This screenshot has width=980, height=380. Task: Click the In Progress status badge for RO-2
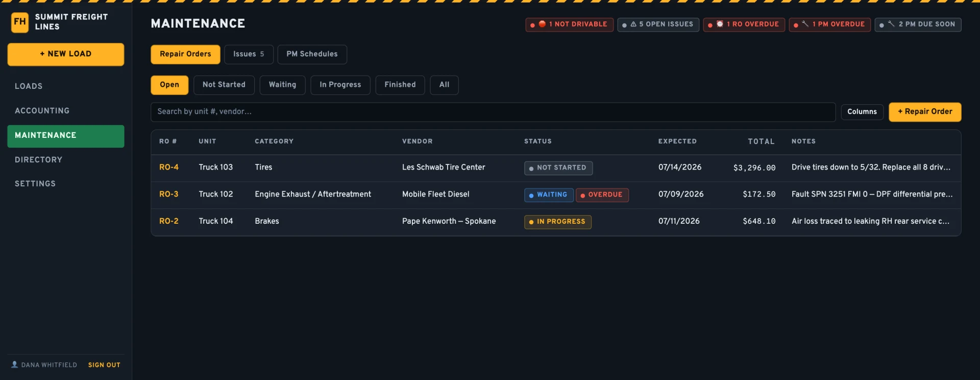[x=557, y=222]
